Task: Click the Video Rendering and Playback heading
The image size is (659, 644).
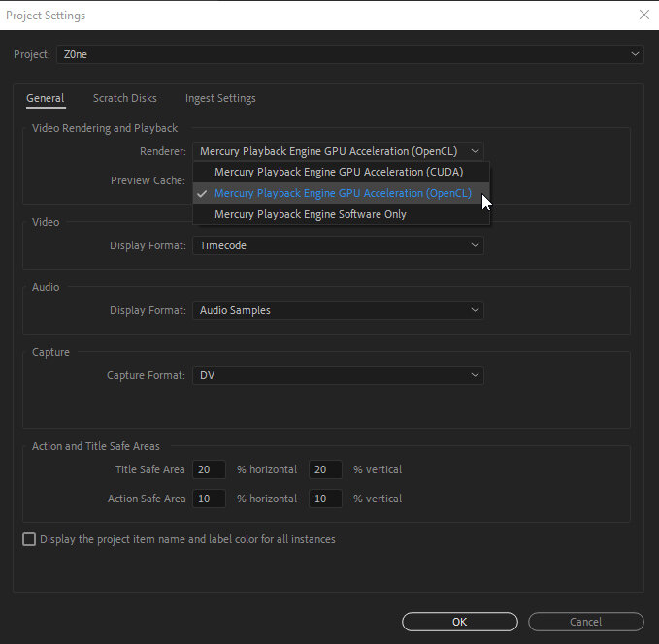Action: click(x=105, y=128)
